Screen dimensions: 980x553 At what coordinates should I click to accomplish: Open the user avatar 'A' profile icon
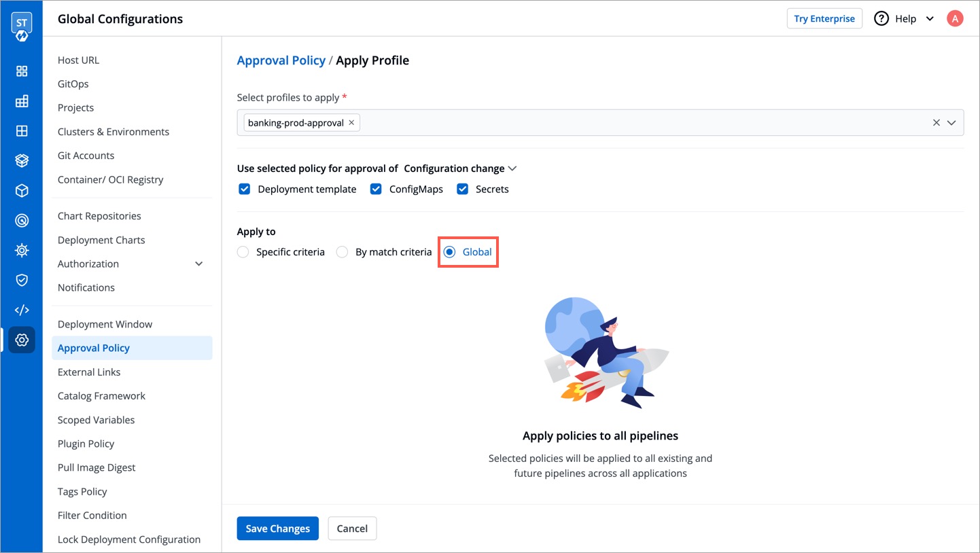(x=955, y=19)
